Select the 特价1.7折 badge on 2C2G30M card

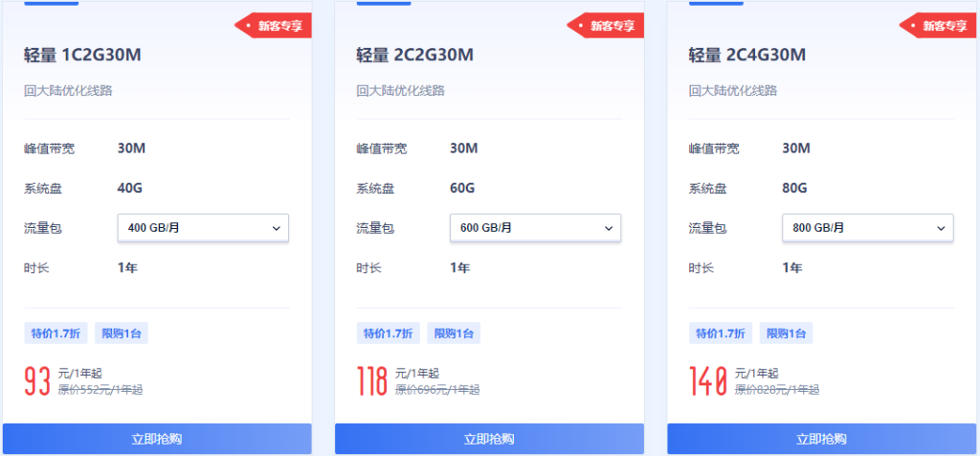[x=387, y=333]
